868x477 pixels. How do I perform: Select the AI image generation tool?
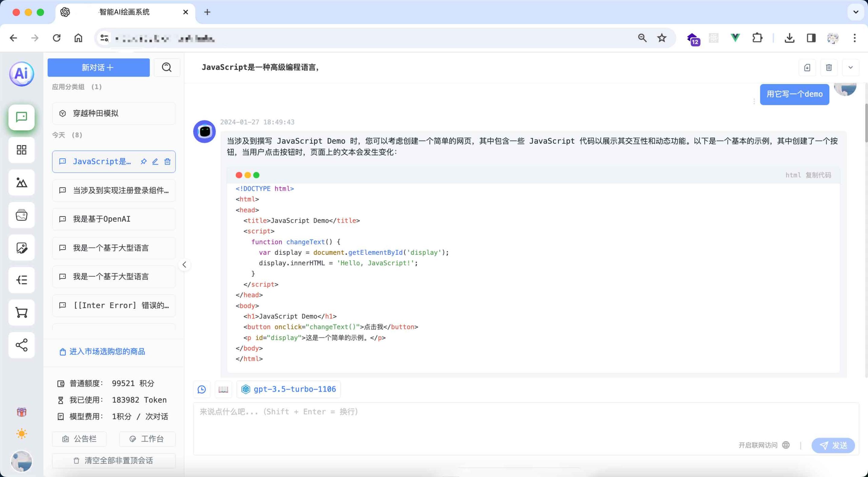pyautogui.click(x=21, y=182)
